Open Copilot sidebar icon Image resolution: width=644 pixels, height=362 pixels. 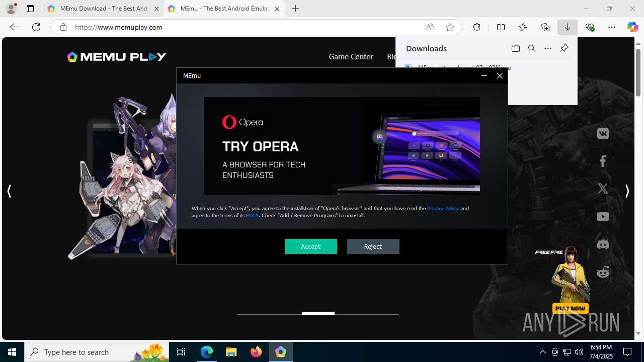[x=632, y=27]
